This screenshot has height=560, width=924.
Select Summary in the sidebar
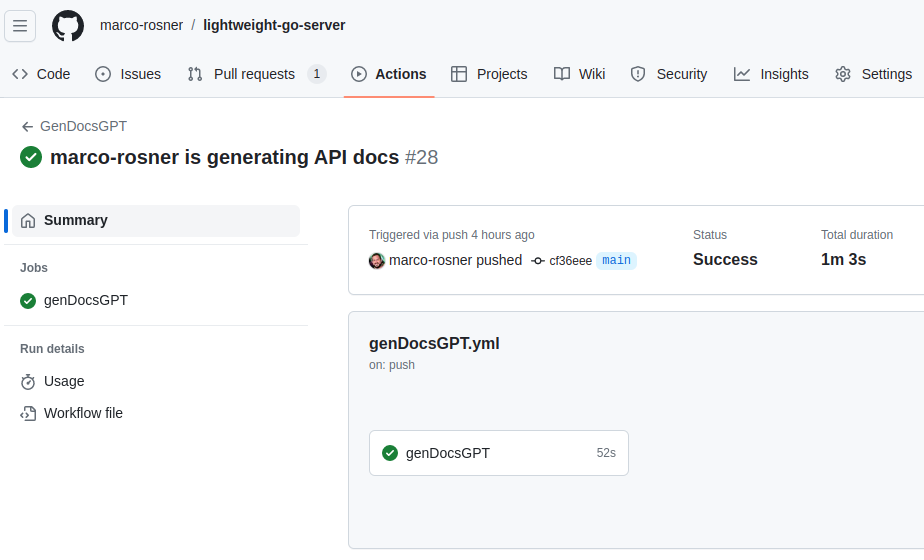tap(156, 220)
